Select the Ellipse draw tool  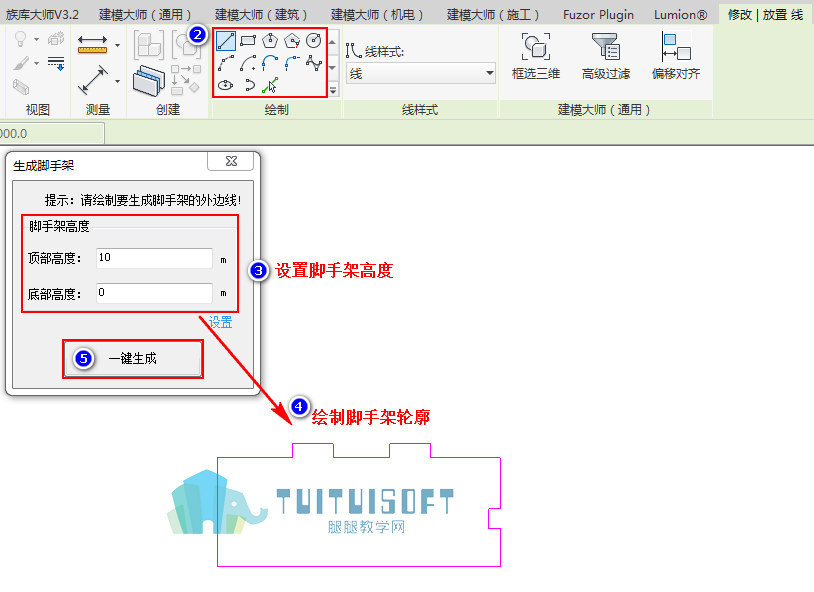pos(225,85)
